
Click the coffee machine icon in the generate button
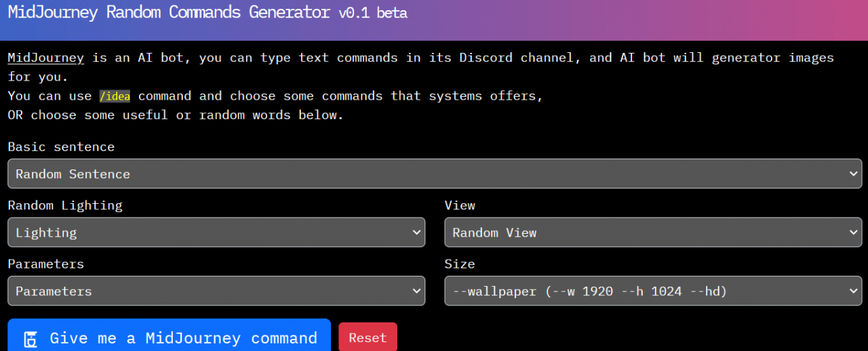click(30, 339)
